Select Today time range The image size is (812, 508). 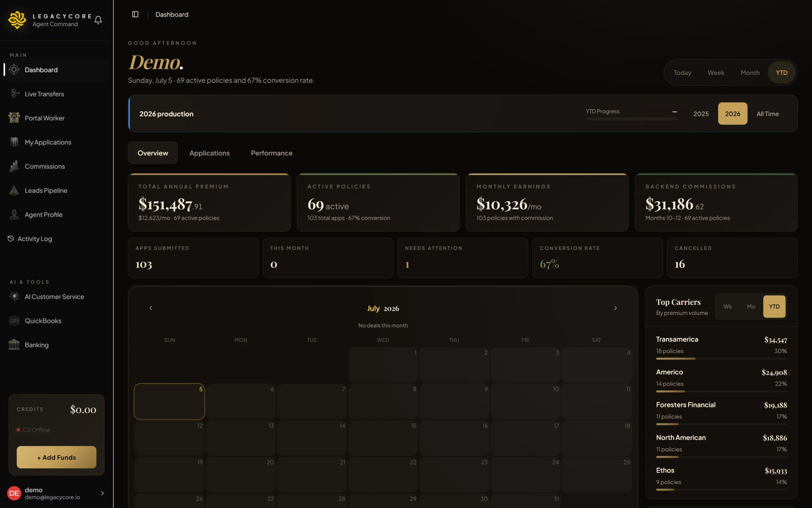(682, 73)
